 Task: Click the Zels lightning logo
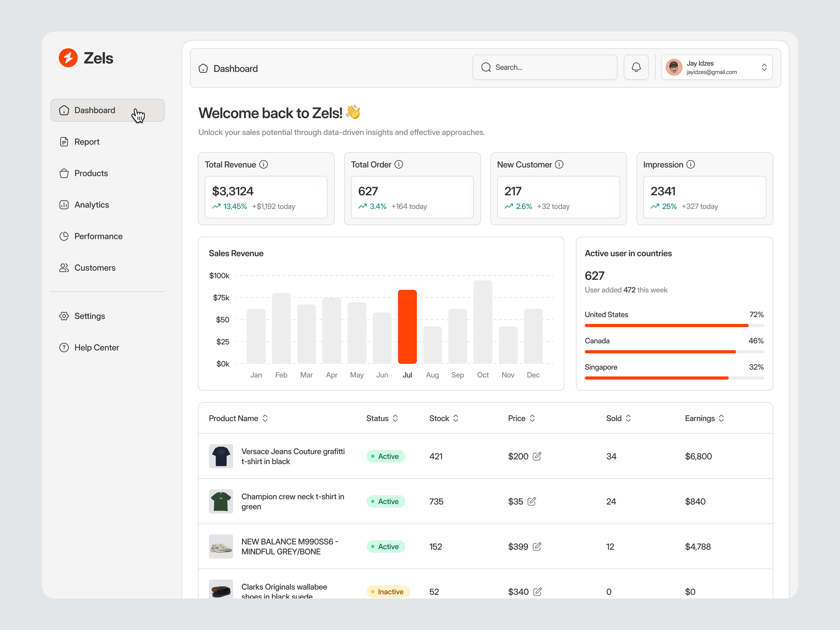click(x=68, y=57)
